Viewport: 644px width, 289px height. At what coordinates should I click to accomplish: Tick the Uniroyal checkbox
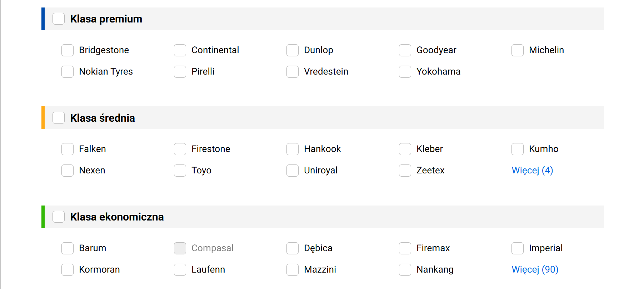pyautogui.click(x=293, y=171)
